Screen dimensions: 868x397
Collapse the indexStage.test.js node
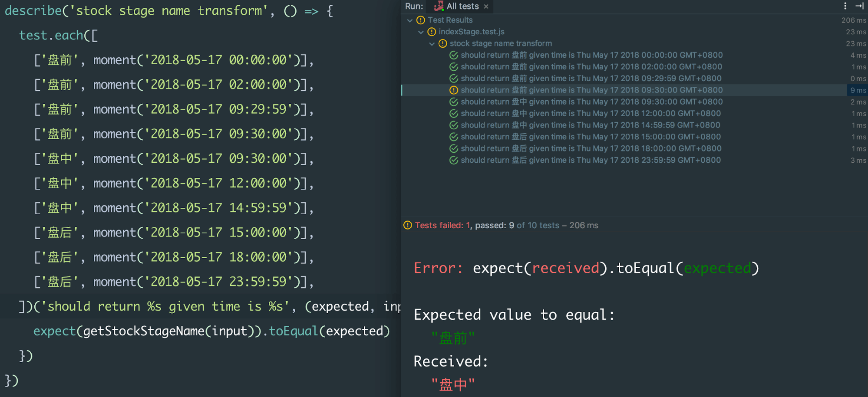tap(421, 32)
